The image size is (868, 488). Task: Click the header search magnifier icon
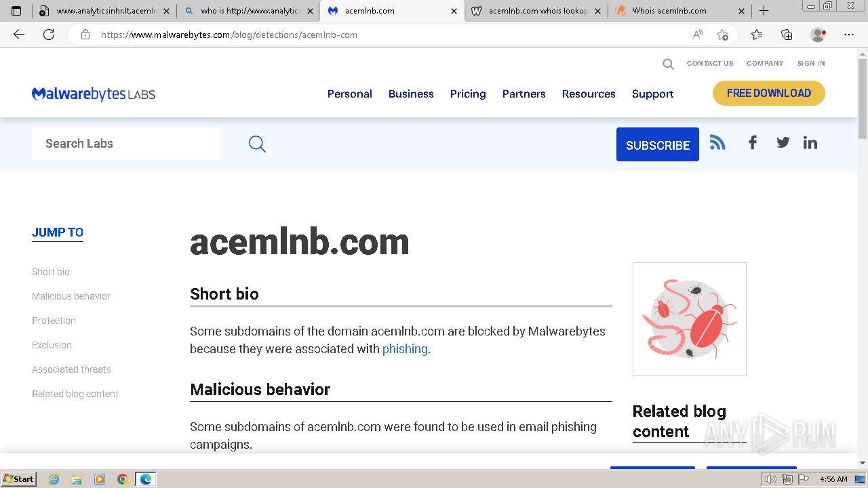pos(668,64)
